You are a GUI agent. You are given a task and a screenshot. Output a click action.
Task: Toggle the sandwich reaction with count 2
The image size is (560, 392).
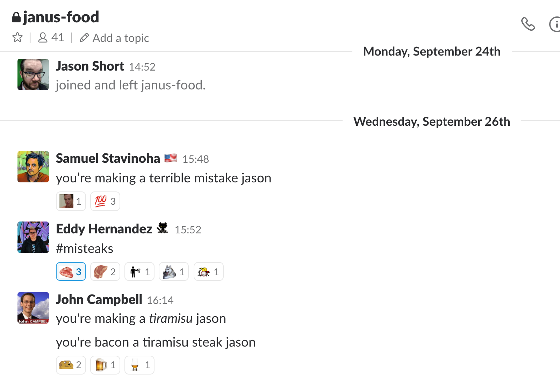point(71,365)
